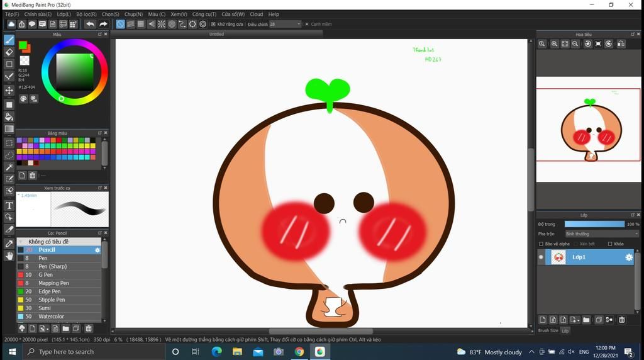Open Pha trộn blending mode dropdown

click(602, 234)
